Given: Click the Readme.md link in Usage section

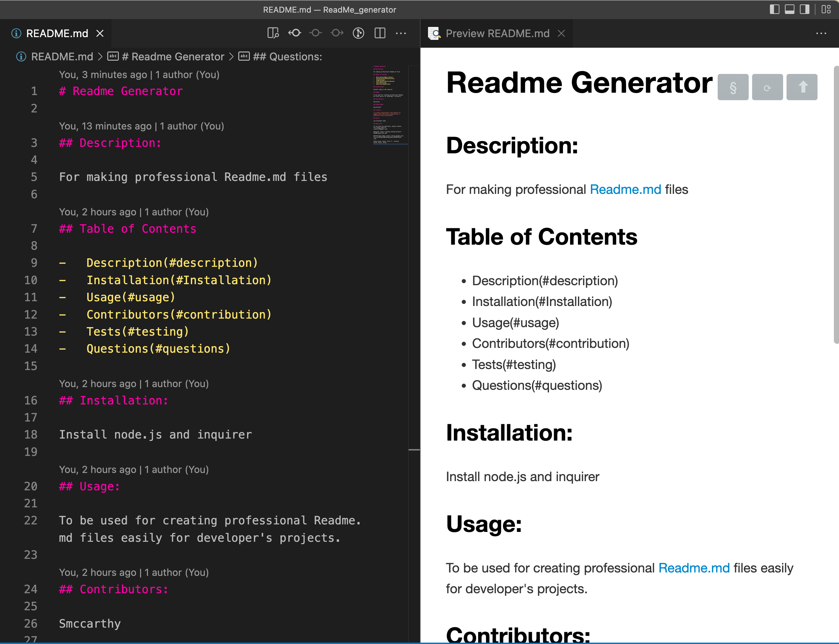Looking at the screenshot, I should coord(694,568).
